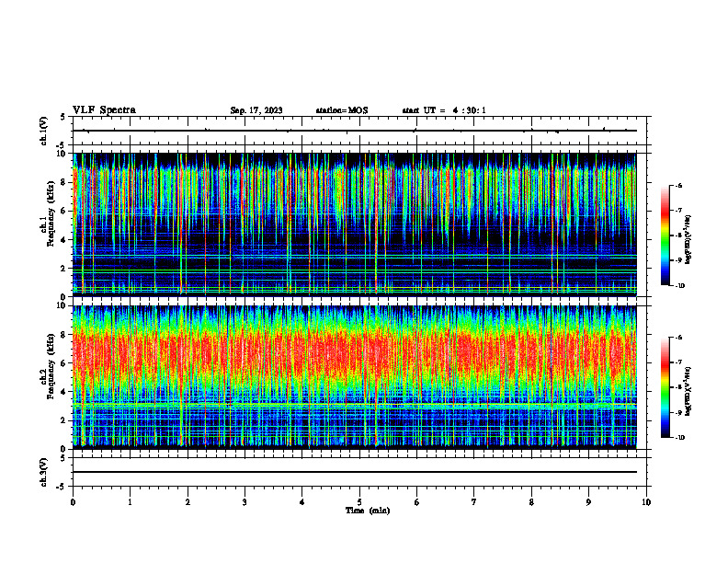Viewport: 728px width, 563px height.
Task: Click the "8" frequency tick of ch.2 panel
Action: 64,335
